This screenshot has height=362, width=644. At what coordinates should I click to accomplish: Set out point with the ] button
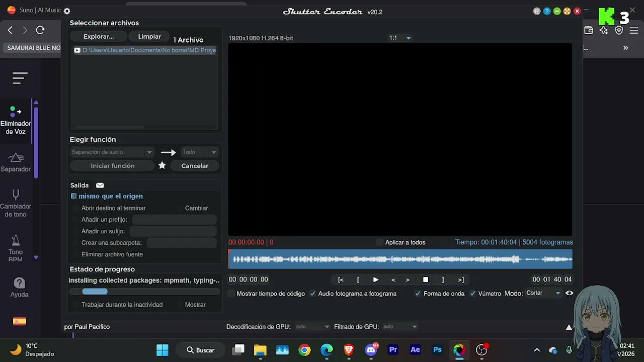click(443, 280)
